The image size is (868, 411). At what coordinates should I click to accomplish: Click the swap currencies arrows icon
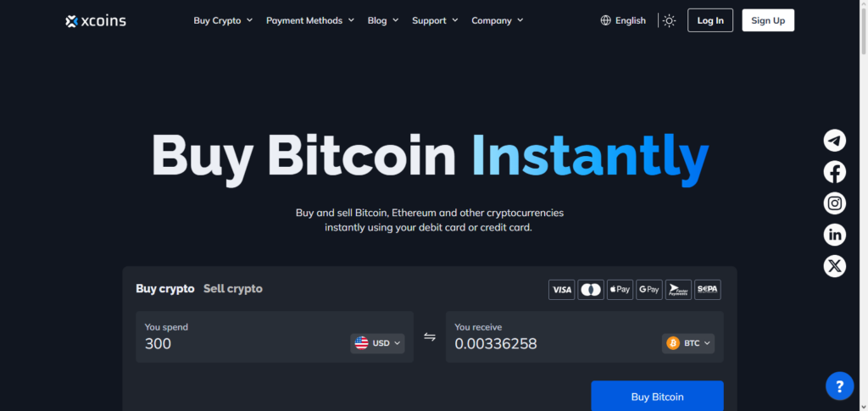click(x=430, y=337)
